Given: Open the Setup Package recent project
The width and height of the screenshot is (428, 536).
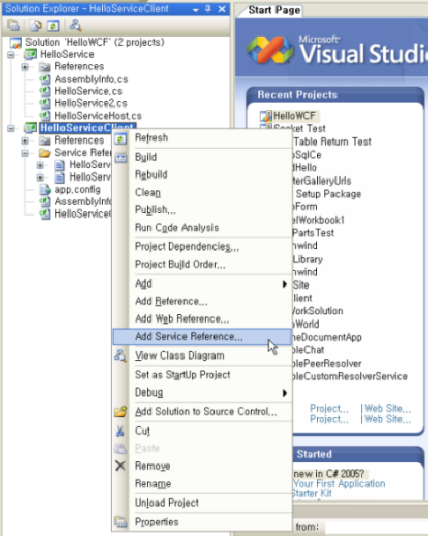Looking at the screenshot, I should (328, 194).
